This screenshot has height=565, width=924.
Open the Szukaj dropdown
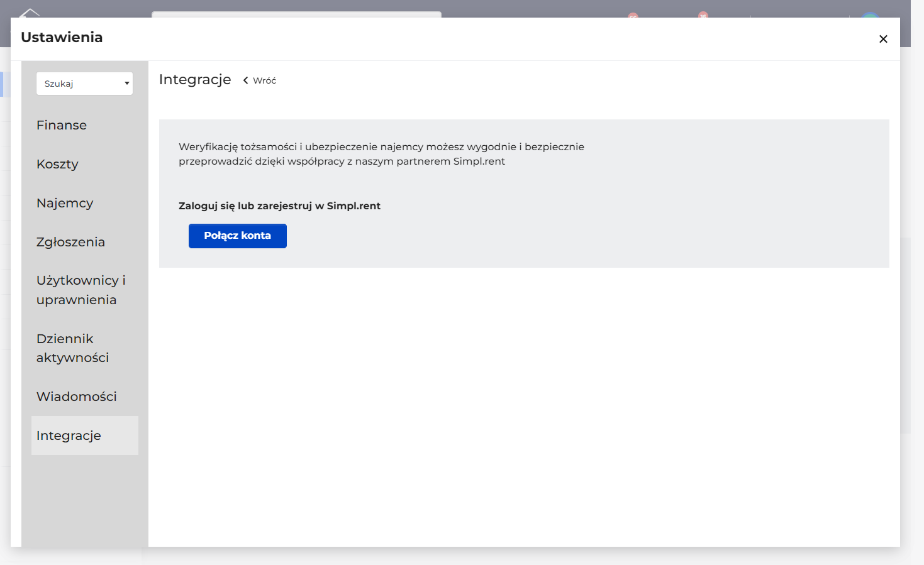click(x=85, y=84)
